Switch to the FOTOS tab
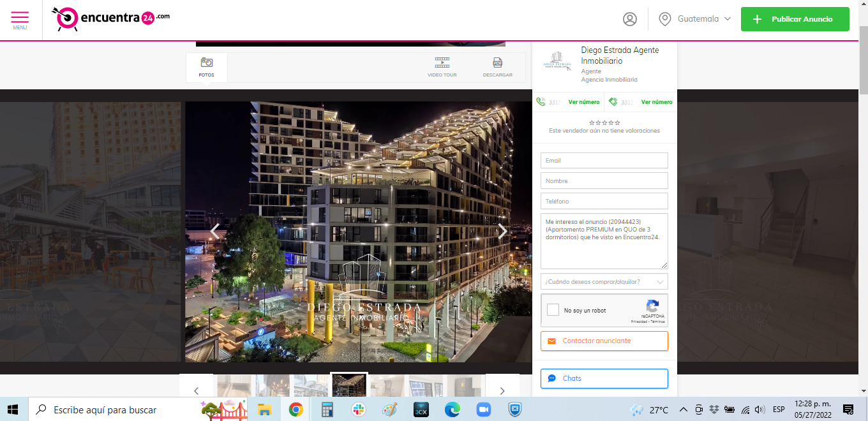Image resolution: width=868 pixels, height=421 pixels. (x=206, y=67)
